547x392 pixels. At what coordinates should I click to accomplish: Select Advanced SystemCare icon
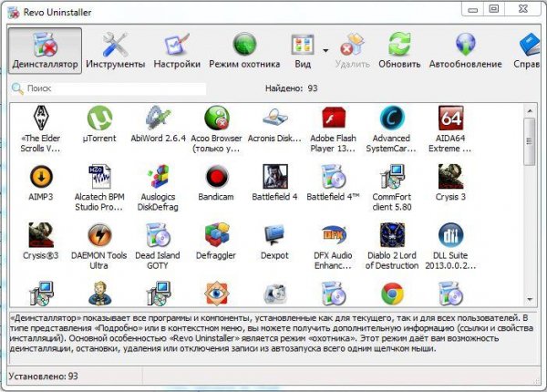click(392, 118)
